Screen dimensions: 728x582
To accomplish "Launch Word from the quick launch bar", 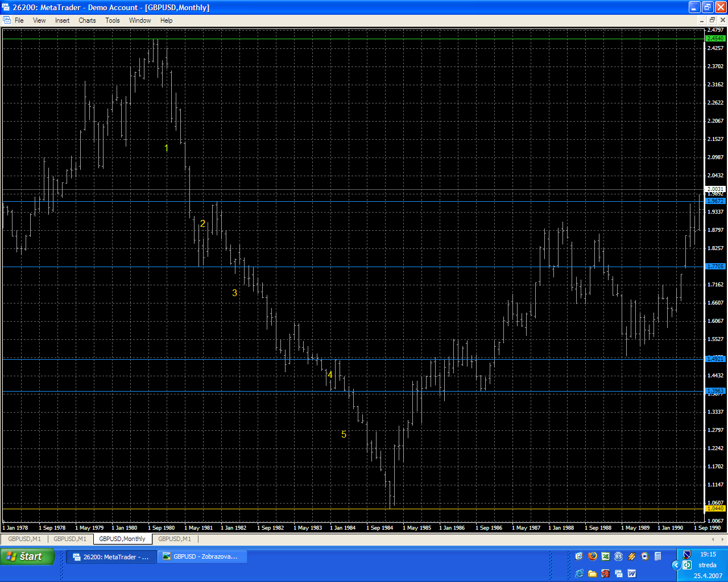I will [x=631, y=573].
